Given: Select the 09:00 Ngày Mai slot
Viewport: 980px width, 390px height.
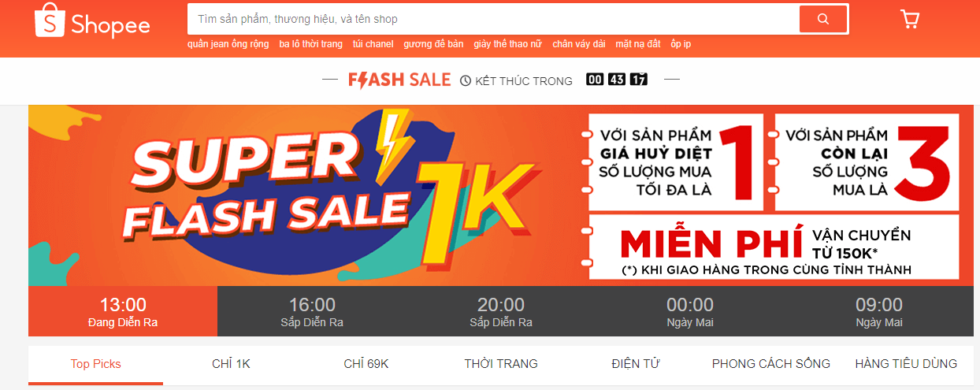Looking at the screenshot, I should tap(879, 311).
